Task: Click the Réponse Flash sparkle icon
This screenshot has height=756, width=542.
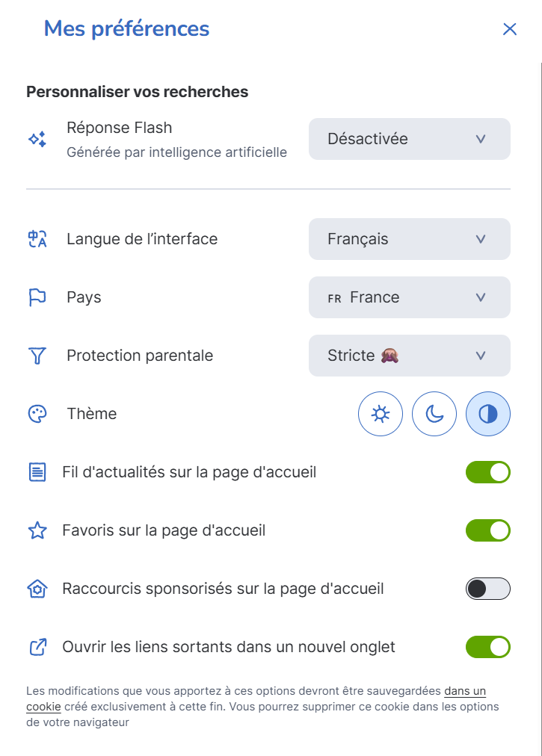Action: tap(37, 140)
